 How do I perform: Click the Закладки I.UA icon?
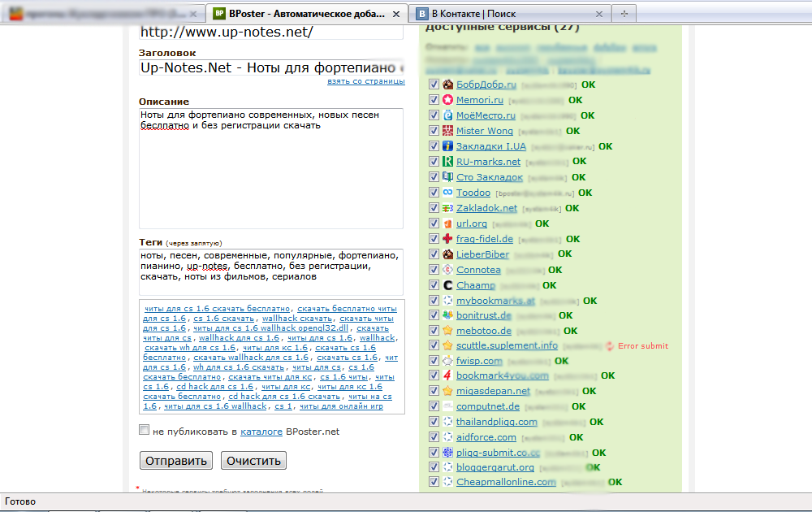pyautogui.click(x=448, y=146)
